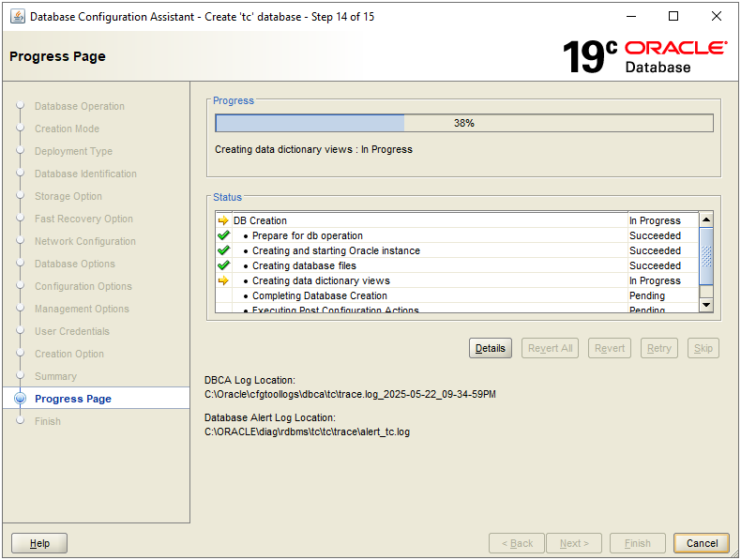Click the Status list scrollbar thumb
The image size is (741, 560).
[x=706, y=256]
